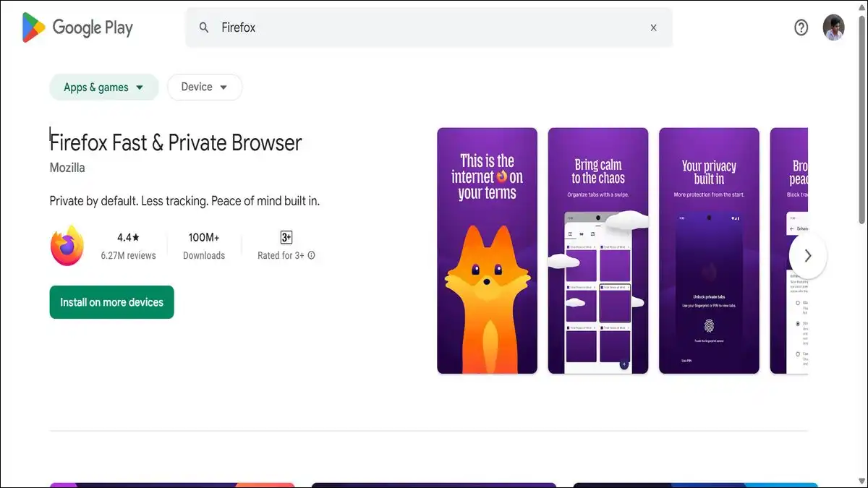Click the 'Private by default' description text
Image resolution: width=868 pixels, height=488 pixels.
[184, 201]
